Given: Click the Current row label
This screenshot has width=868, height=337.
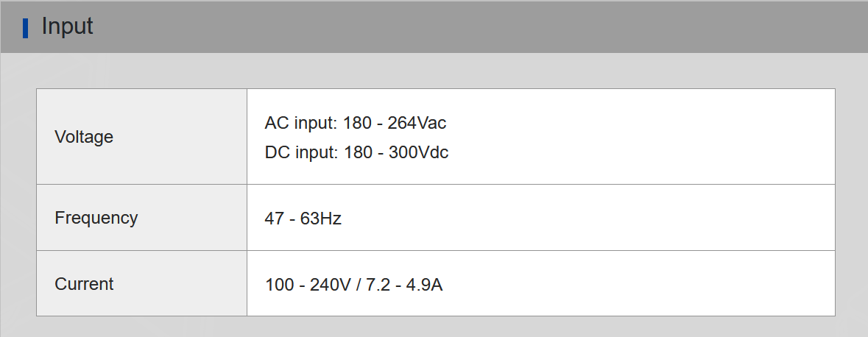Looking at the screenshot, I should pos(84,284).
